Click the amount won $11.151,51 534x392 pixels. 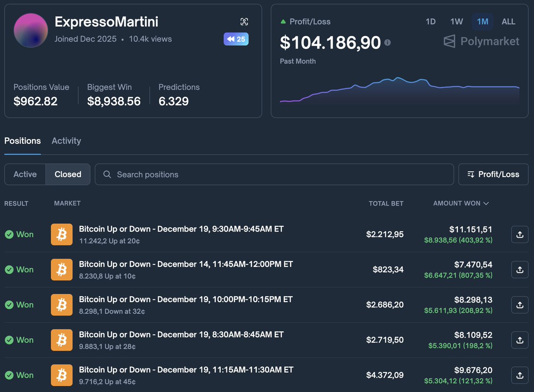(x=471, y=230)
